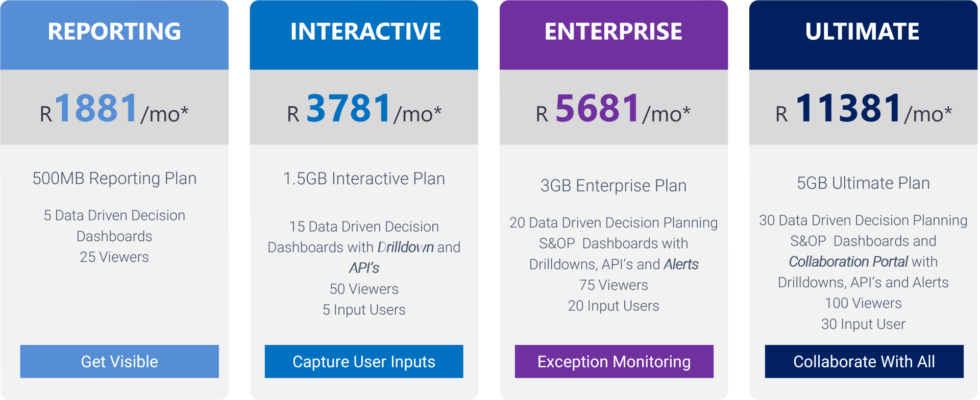Click the 25 Viewers line in Reporting
The height and width of the screenshot is (400, 980).
114,257
